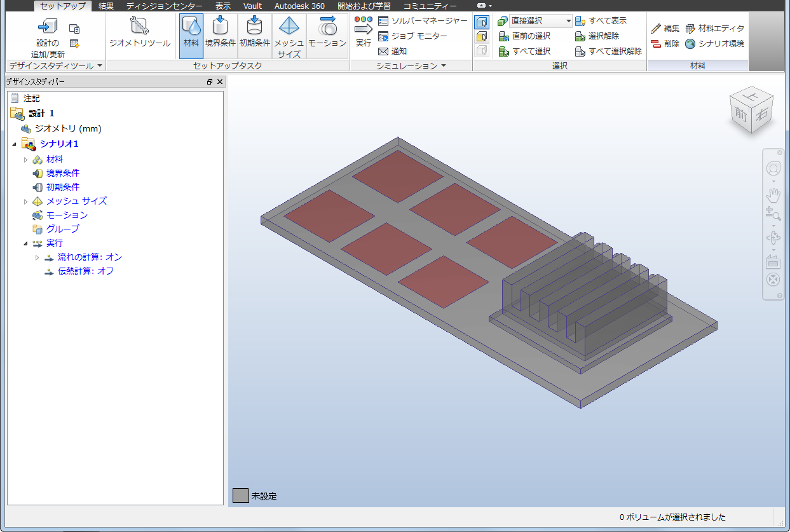Viewport: 790px width, 532px height.
Task: Select the orbit tool in navigation bar
Action: point(773,238)
